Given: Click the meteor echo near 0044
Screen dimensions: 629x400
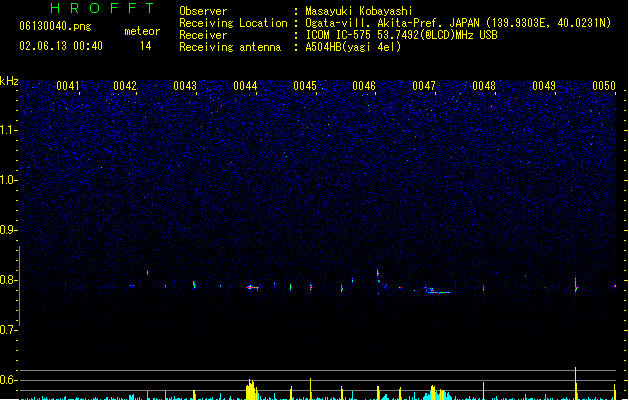Looking at the screenshot, I should pos(252,287).
